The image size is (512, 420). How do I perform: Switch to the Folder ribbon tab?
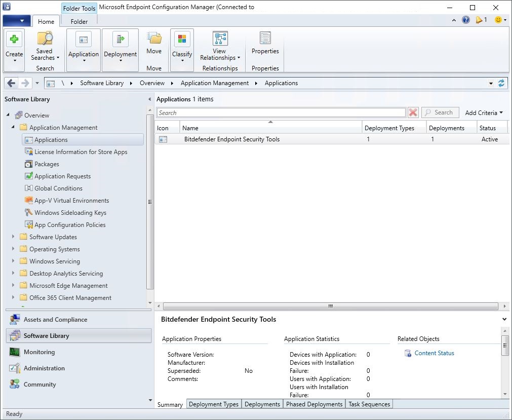78,21
